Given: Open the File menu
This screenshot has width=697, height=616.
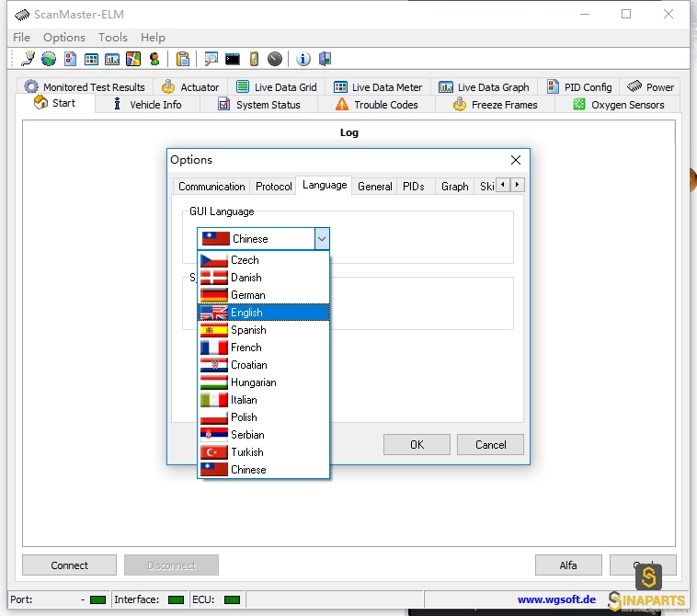Looking at the screenshot, I should click(x=21, y=38).
